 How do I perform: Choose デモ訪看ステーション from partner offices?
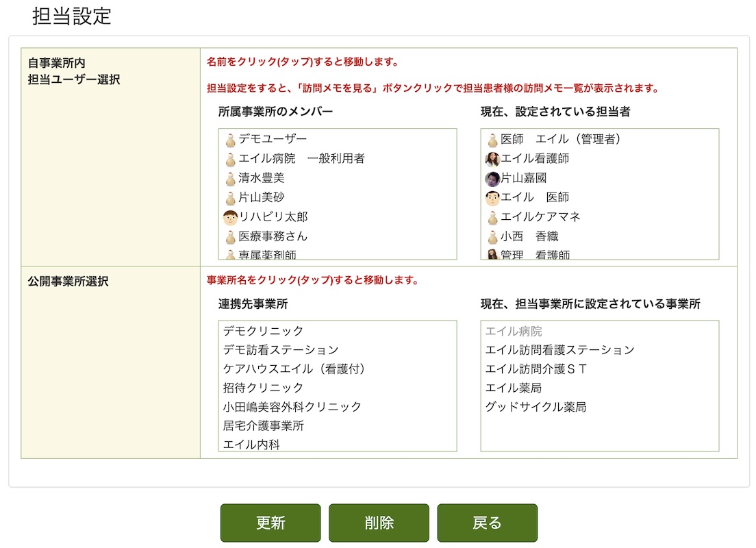[281, 350]
